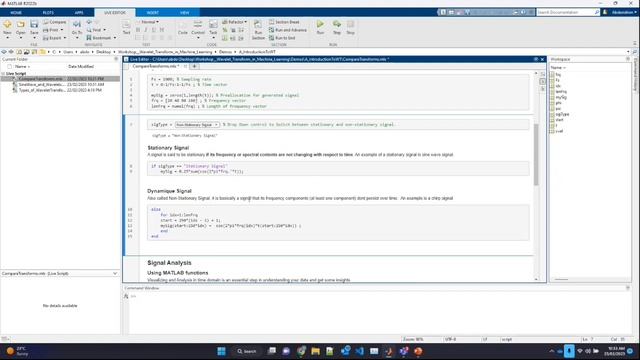
Task: Open the CompareTransforms details panel dropdown
Action: tap(115, 273)
